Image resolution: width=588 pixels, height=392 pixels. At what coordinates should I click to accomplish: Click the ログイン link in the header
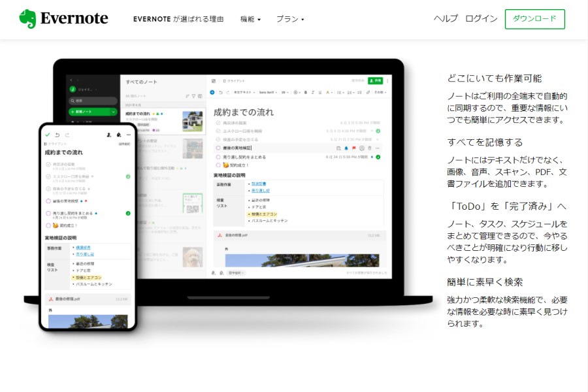tap(482, 19)
